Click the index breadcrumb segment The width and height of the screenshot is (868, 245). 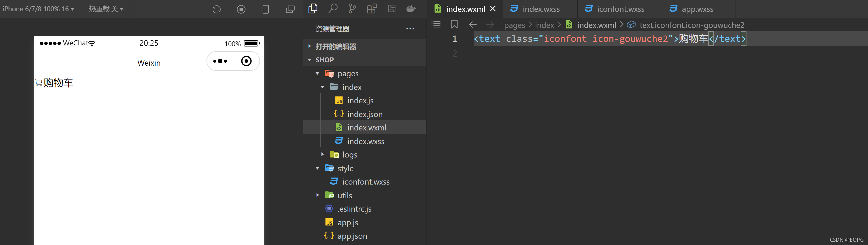[x=544, y=25]
